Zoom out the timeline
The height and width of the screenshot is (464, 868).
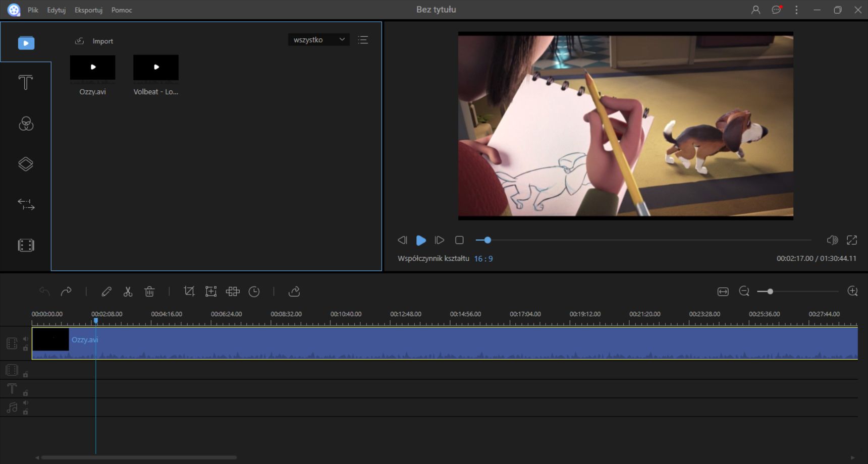pos(744,292)
